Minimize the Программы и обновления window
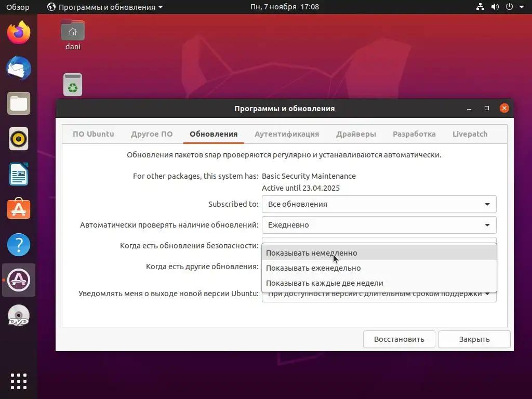This screenshot has width=532, height=399. [x=469, y=109]
